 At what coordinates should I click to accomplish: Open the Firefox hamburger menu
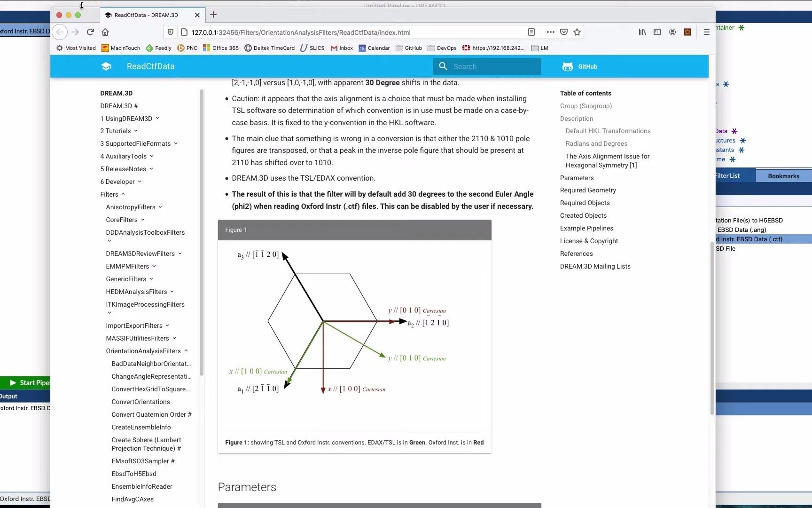(706, 32)
